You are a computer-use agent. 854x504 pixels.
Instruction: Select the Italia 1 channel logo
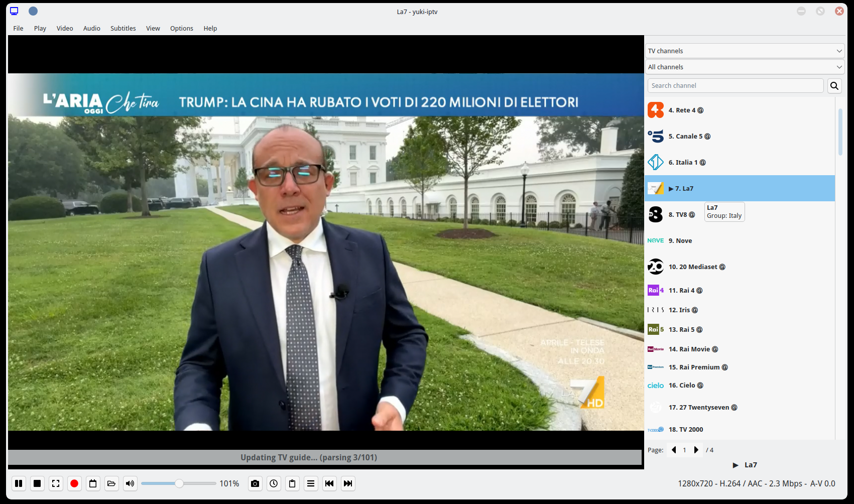(656, 162)
